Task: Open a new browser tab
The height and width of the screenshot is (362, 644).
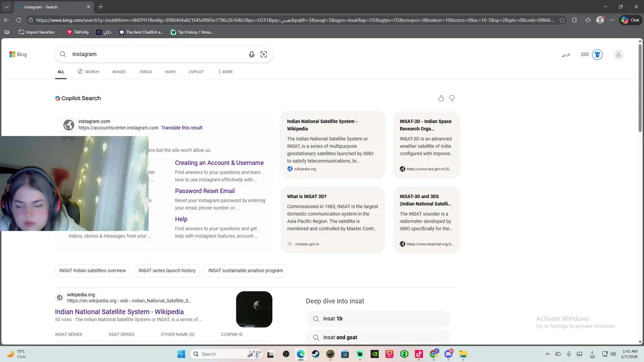Action: tap(101, 7)
